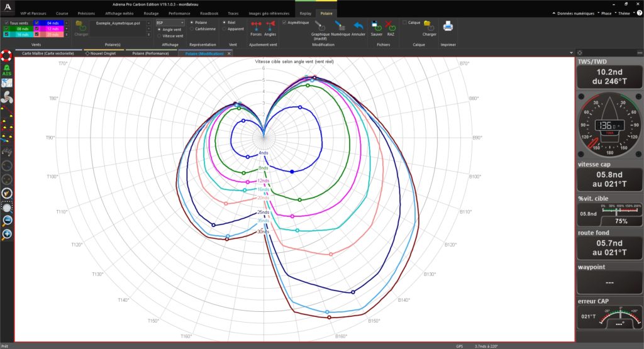
Task: Click the propeller icon in sidebar
Action: (6, 97)
